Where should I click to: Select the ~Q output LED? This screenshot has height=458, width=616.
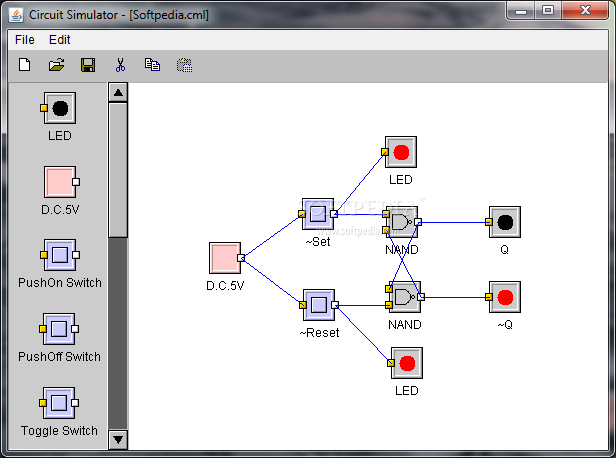pos(505,297)
